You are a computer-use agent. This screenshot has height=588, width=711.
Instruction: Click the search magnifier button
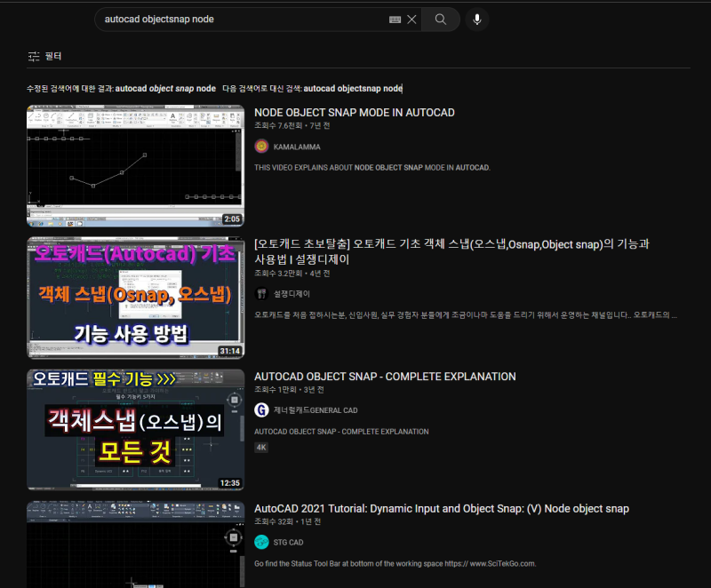point(440,19)
